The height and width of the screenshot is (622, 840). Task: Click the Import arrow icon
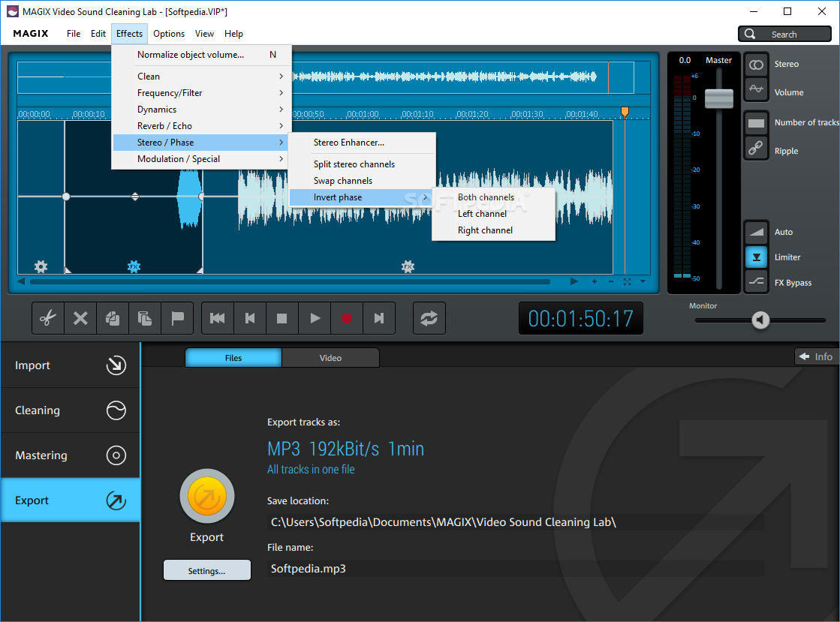(x=116, y=365)
